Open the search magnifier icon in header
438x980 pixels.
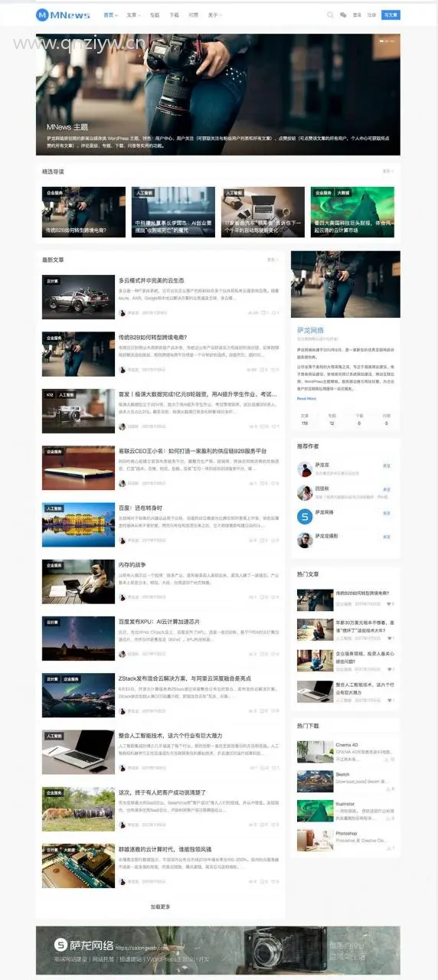coord(330,15)
